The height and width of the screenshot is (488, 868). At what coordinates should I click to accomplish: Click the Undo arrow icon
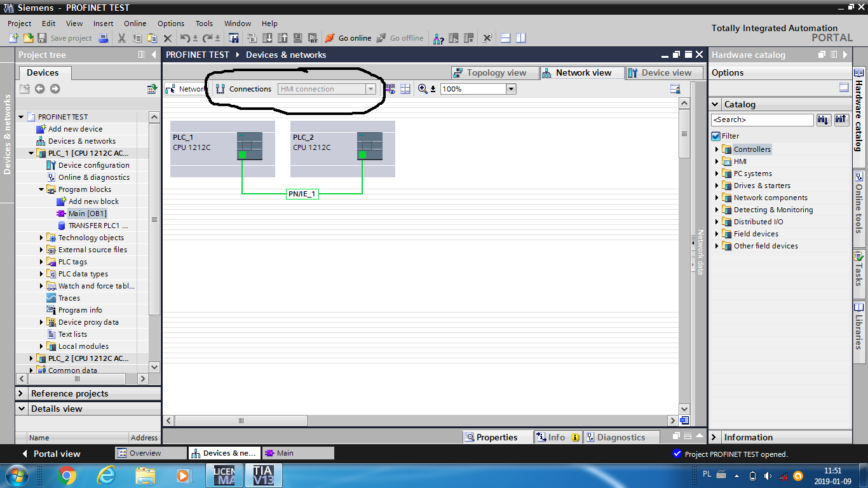click(x=184, y=38)
